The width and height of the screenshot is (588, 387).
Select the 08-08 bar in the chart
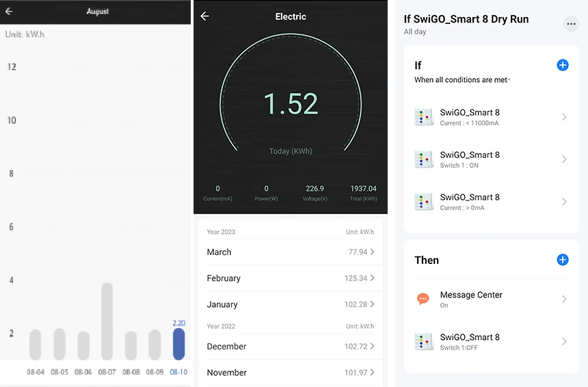(131, 345)
